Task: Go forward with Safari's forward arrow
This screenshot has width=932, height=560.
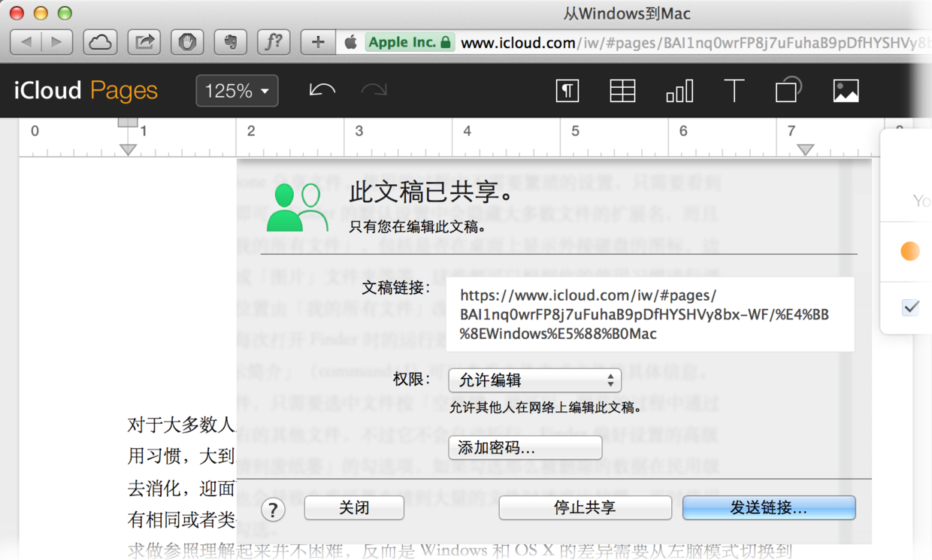Action: (57, 43)
